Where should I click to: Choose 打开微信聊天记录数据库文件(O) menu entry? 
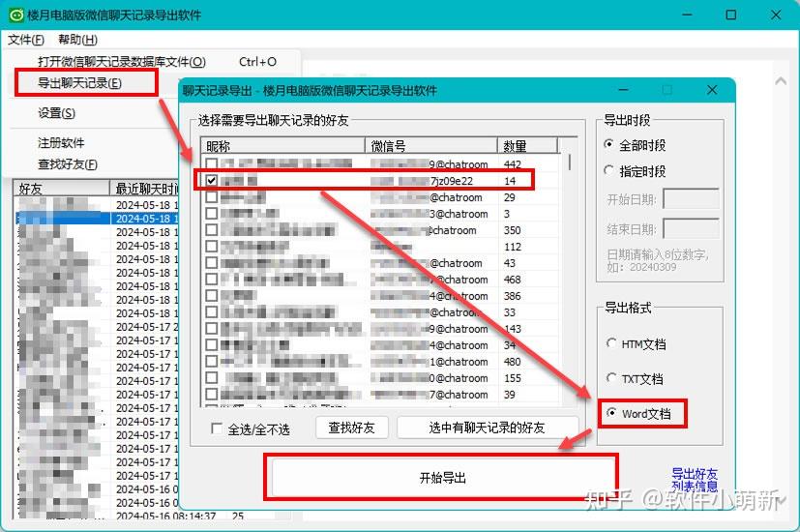tap(157, 62)
